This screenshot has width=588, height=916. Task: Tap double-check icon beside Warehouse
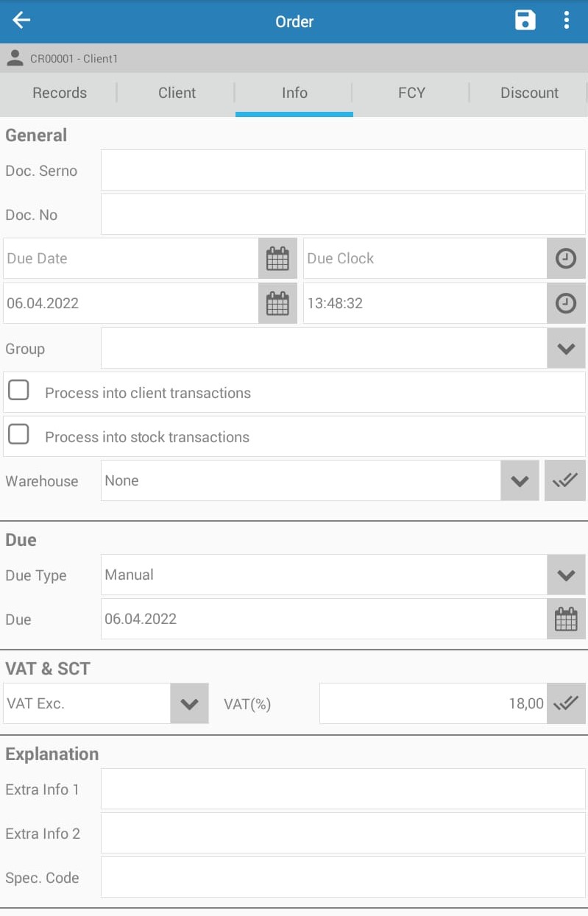pyautogui.click(x=565, y=480)
